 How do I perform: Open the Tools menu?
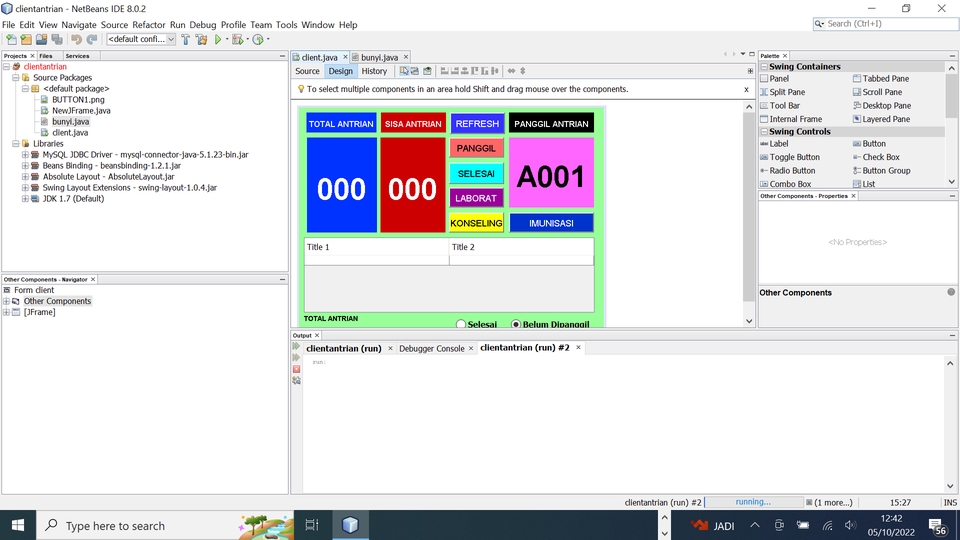click(286, 25)
